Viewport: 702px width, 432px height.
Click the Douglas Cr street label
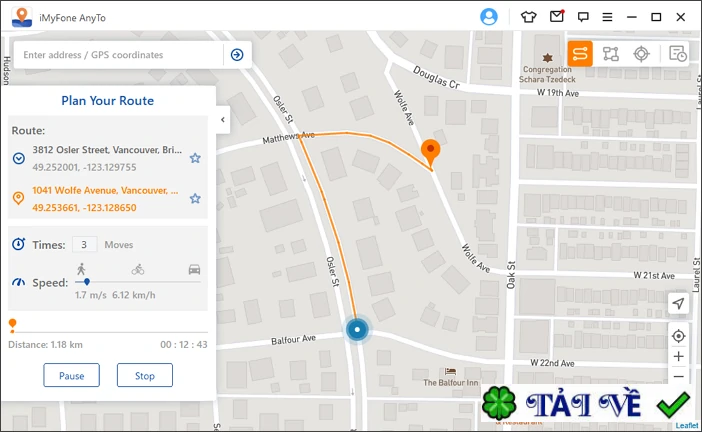[x=436, y=78]
